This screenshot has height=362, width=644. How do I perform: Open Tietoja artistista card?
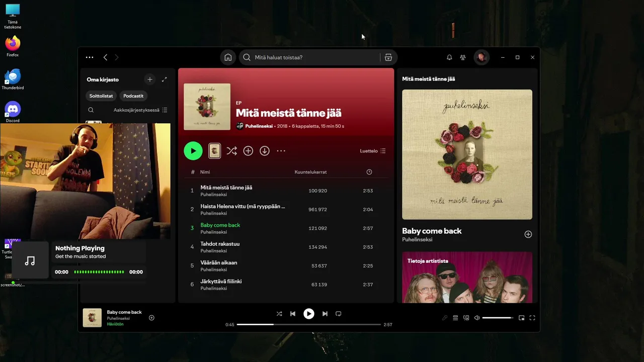point(467,277)
